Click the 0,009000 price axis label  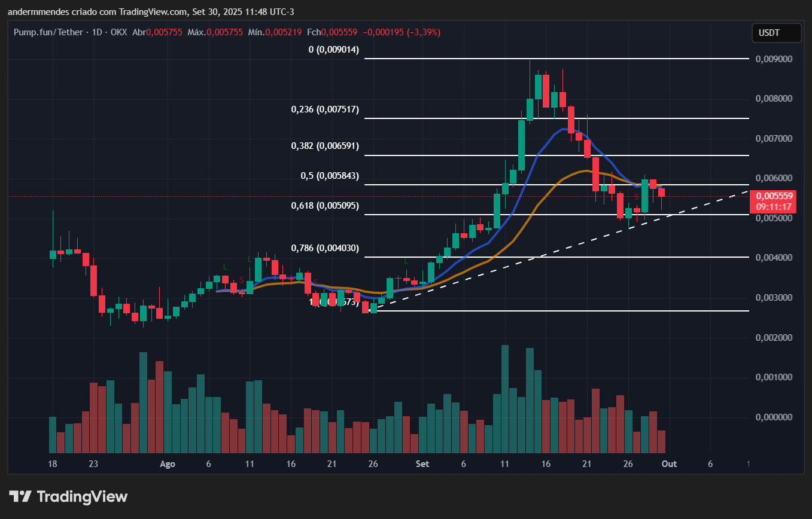coord(774,59)
